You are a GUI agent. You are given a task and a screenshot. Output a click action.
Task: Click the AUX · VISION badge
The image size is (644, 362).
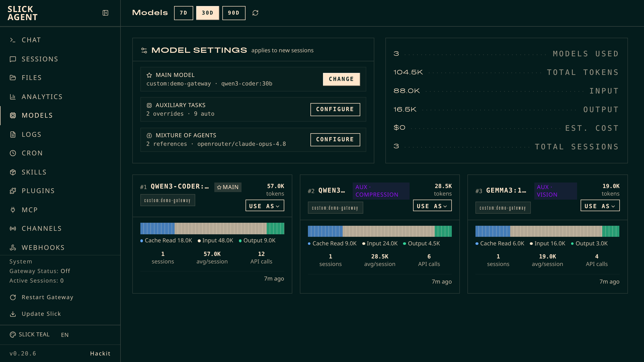pos(555,191)
